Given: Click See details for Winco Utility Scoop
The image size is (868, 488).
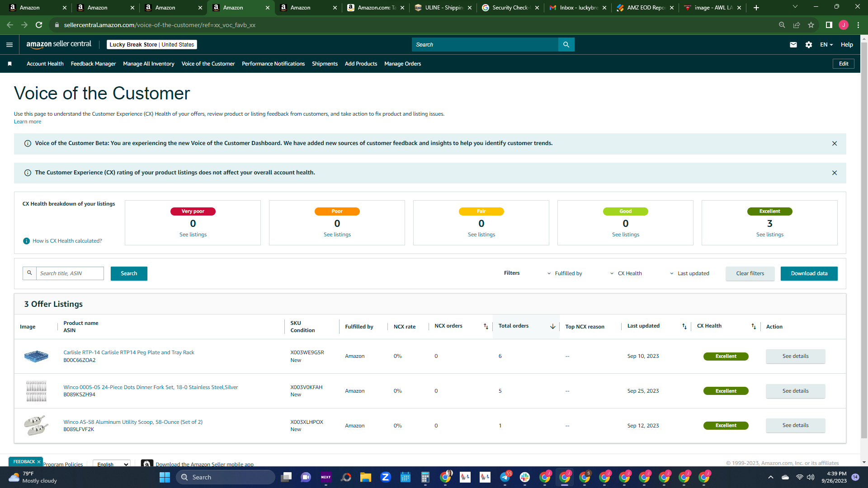Looking at the screenshot, I should 796,425.
